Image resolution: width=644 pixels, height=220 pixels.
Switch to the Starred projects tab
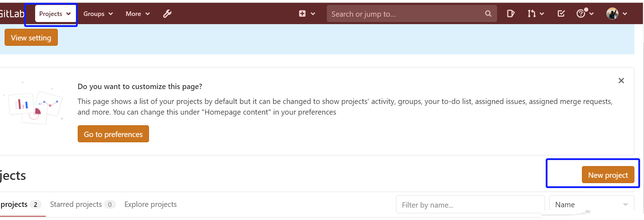[83, 204]
